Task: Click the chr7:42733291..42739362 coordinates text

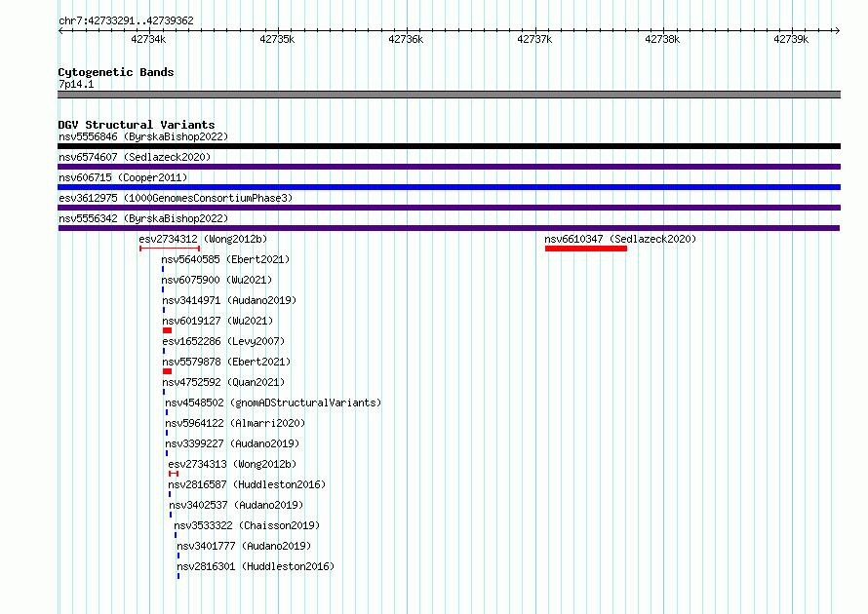Action: tap(126, 20)
